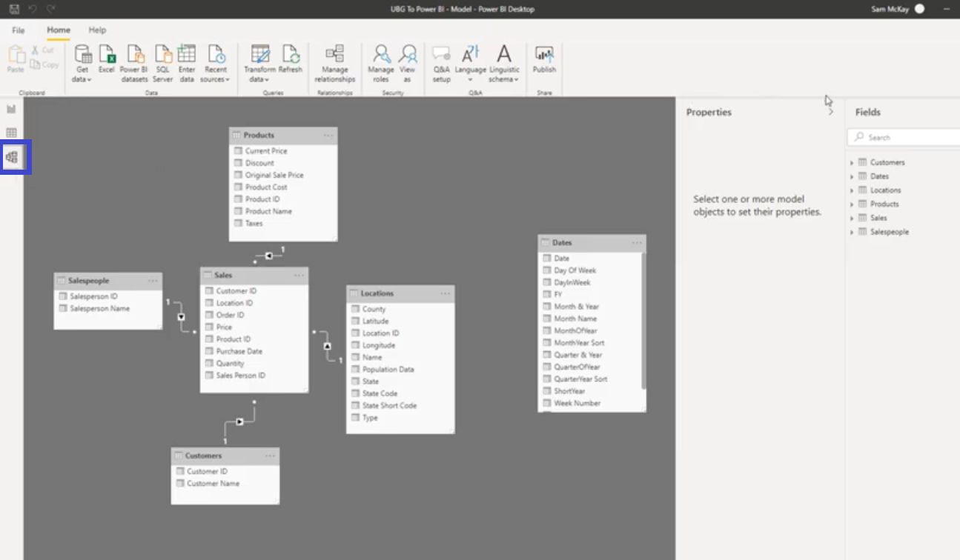
Task: Select the highlighted Model view icon
Action: pos(13,156)
